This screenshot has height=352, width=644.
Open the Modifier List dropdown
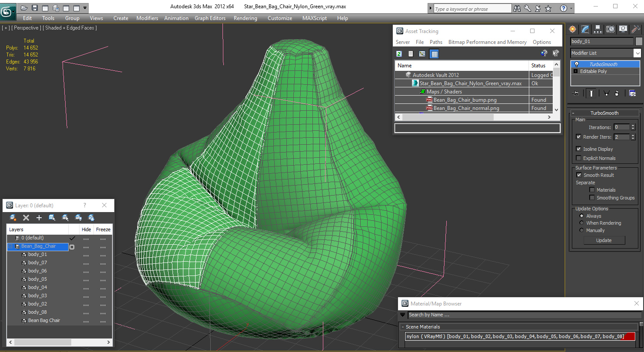point(637,53)
